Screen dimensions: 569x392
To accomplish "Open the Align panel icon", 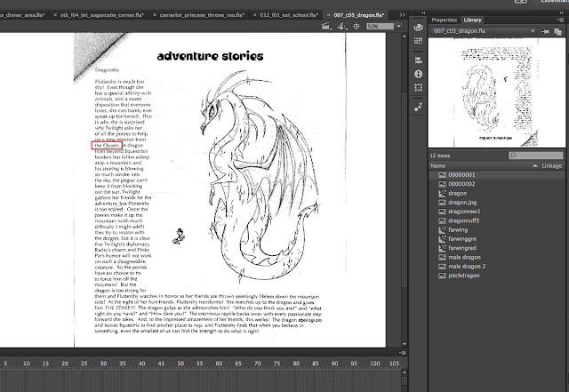I will tap(418, 60).
